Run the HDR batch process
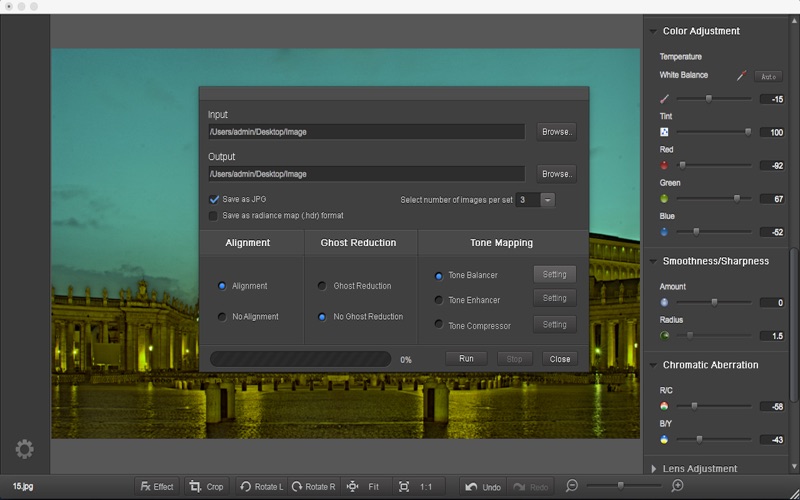The width and height of the screenshot is (800, 500). pos(466,359)
